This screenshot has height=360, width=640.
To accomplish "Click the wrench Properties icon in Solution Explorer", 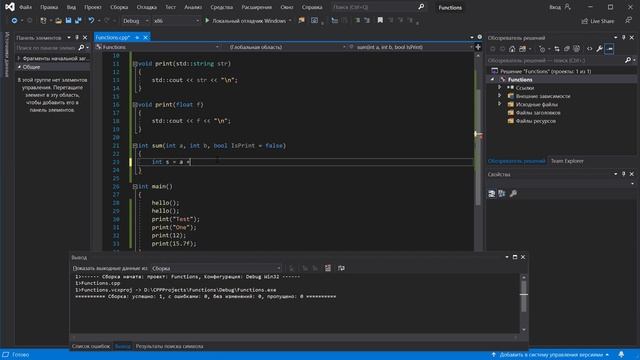I will [599, 49].
